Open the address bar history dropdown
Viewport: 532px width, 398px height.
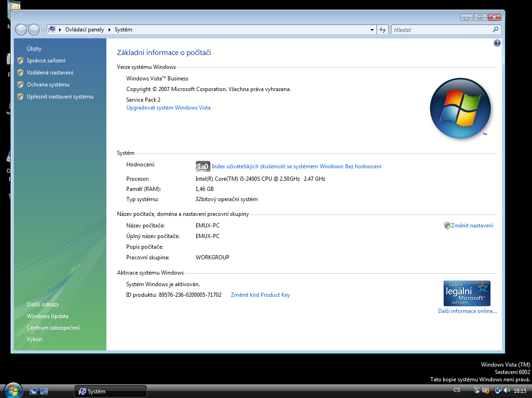click(372, 30)
